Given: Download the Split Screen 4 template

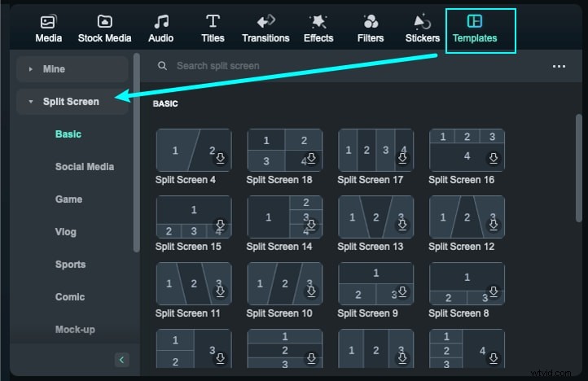Looking at the screenshot, I should point(220,159).
